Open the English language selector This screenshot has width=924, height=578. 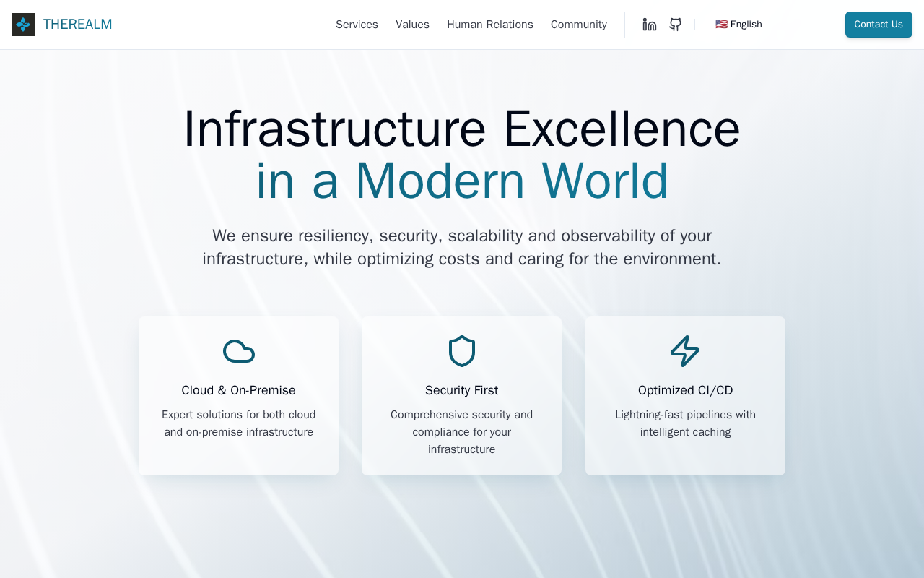(x=738, y=25)
